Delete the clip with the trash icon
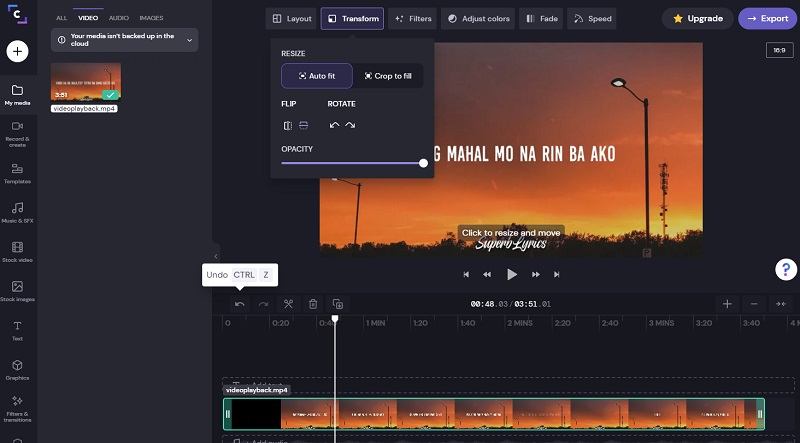The width and height of the screenshot is (800, 443). pyautogui.click(x=313, y=304)
